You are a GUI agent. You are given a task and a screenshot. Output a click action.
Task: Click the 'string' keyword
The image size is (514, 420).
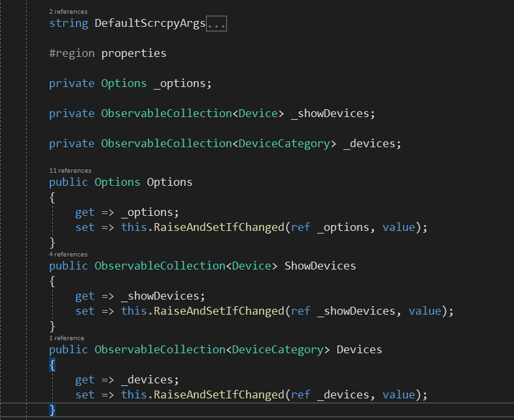[69, 24]
